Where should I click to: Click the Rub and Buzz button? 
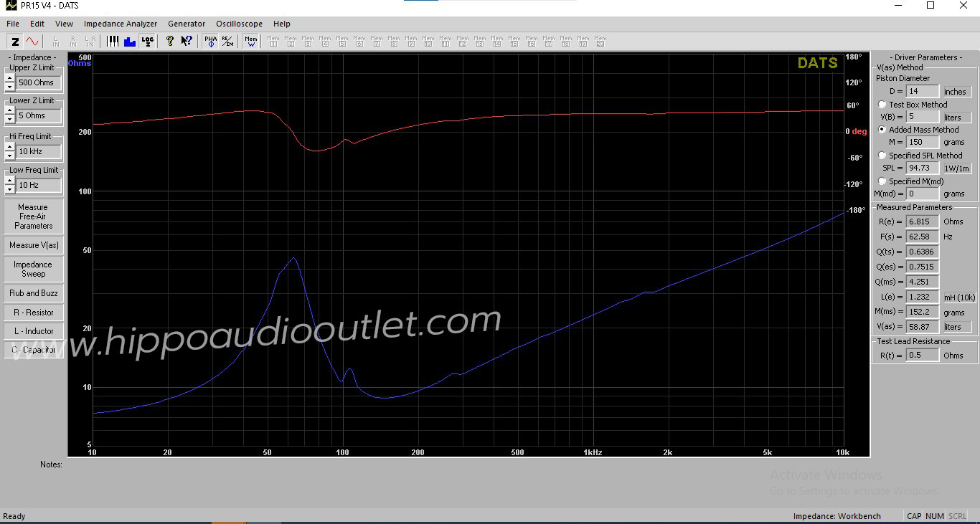33,293
